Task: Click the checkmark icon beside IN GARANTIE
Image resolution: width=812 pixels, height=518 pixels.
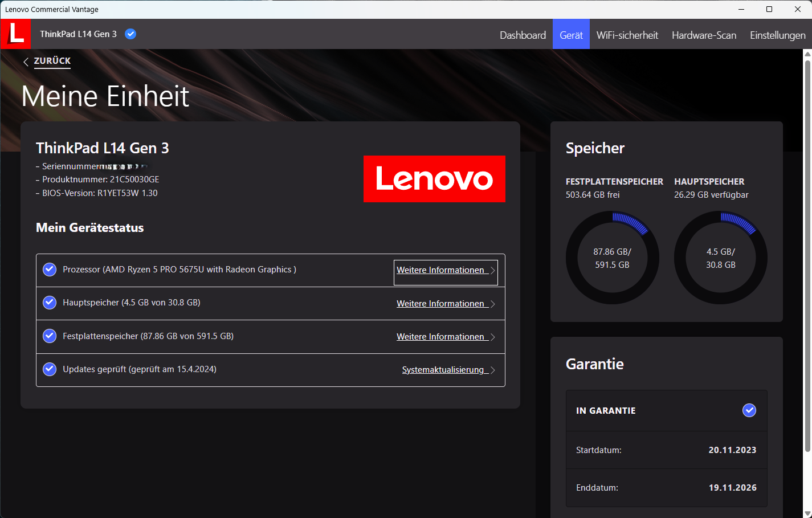Action: pos(749,410)
